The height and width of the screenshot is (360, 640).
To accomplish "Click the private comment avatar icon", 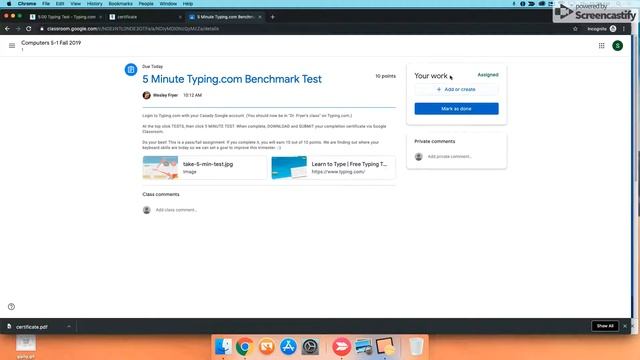I will click(x=418, y=156).
